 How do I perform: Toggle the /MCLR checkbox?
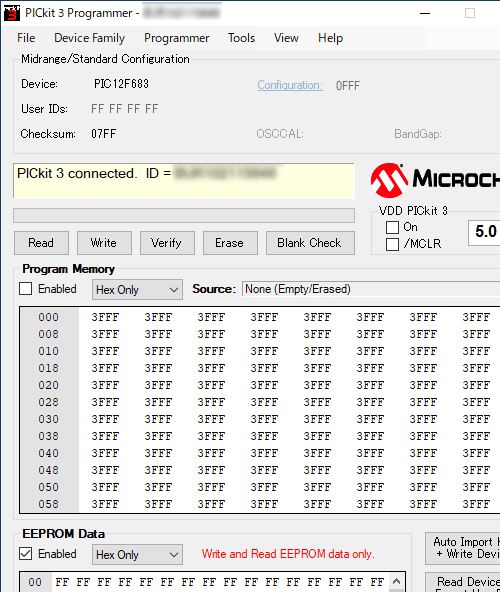click(x=392, y=244)
